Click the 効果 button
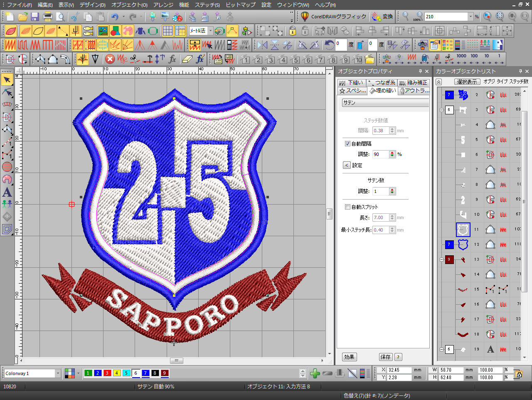532x400 pixels. (x=349, y=357)
